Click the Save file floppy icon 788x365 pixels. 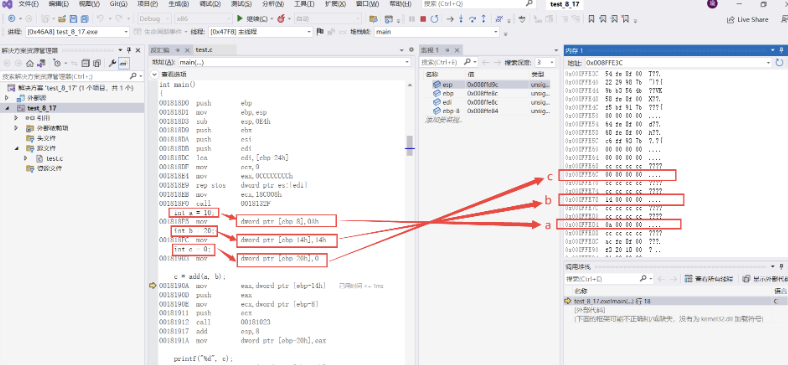coord(73,19)
